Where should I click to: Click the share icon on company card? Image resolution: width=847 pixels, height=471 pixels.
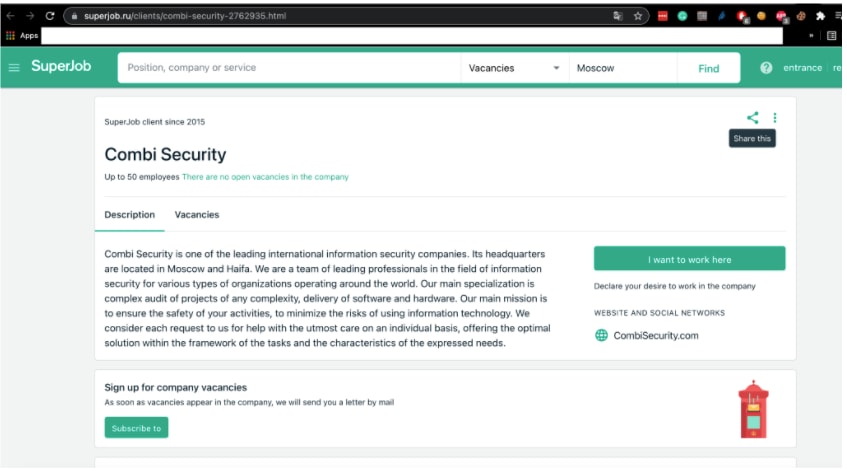(x=752, y=118)
